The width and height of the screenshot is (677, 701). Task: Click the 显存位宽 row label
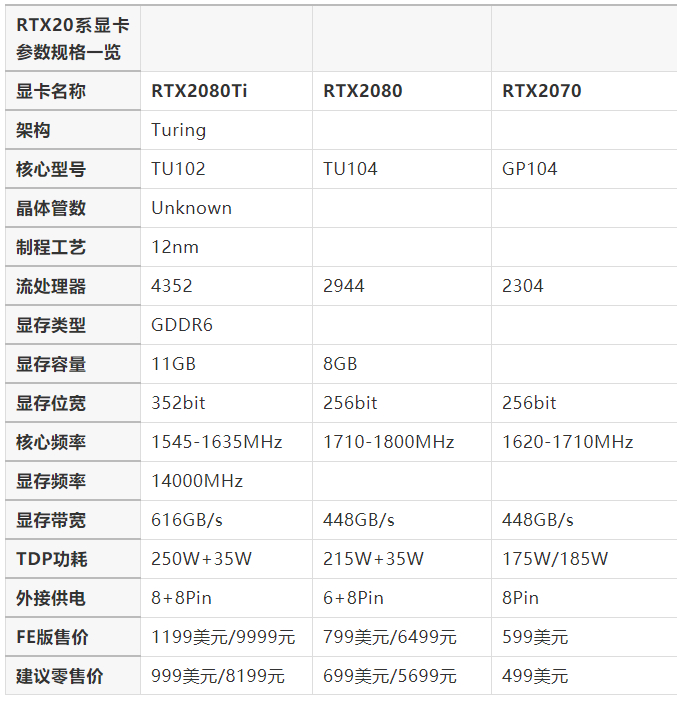51,403
